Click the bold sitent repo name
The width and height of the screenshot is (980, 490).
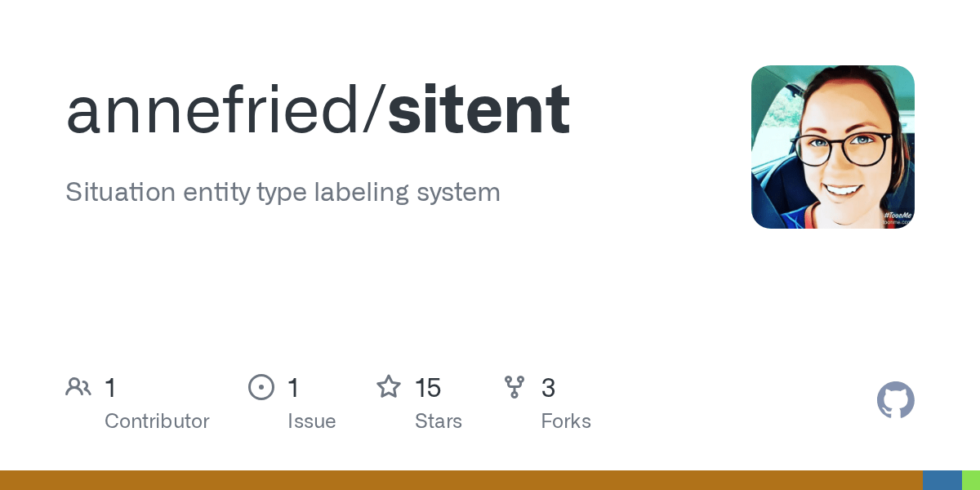point(479,110)
